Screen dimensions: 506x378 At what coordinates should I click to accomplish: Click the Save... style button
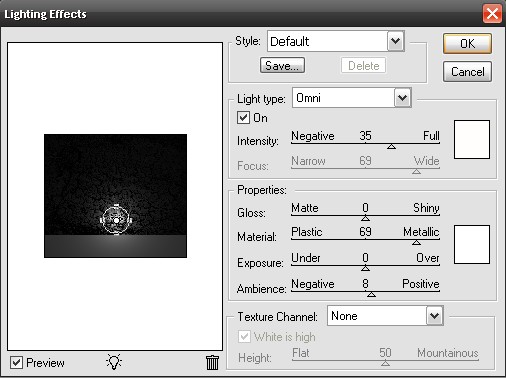282,65
